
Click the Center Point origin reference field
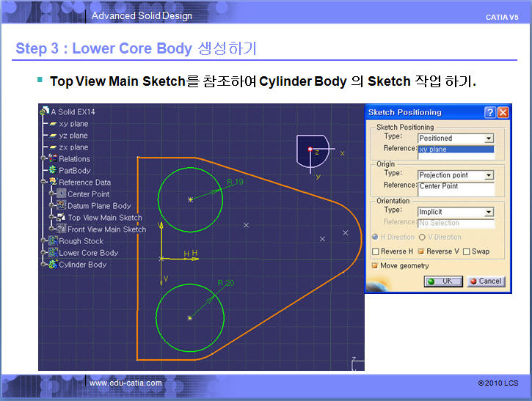[x=456, y=189]
